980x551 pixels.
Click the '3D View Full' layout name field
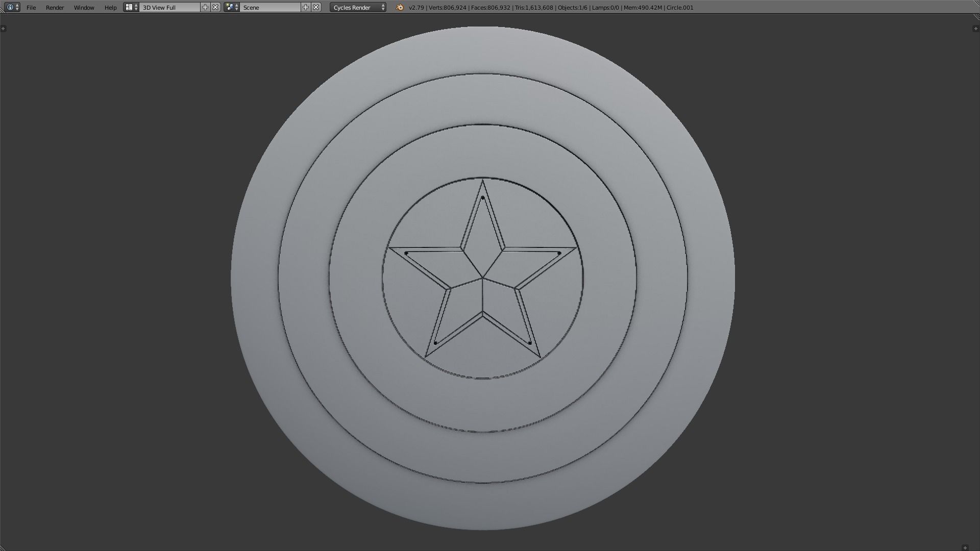(x=170, y=8)
